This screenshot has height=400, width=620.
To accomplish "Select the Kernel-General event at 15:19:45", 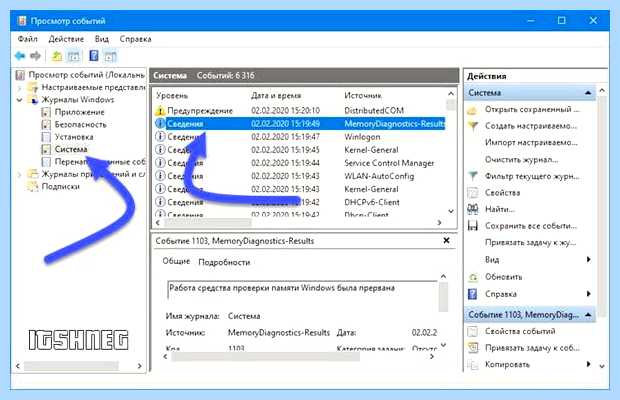I will pos(300,150).
